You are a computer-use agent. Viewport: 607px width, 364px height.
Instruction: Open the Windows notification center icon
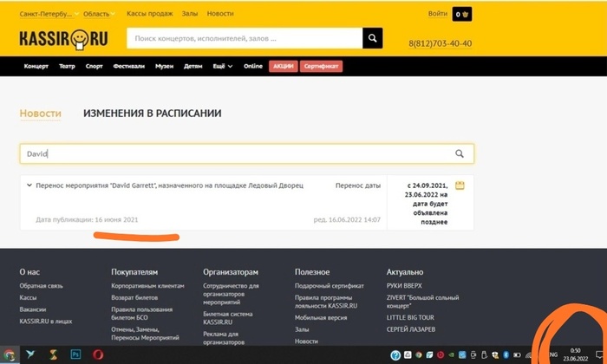[x=600, y=354]
